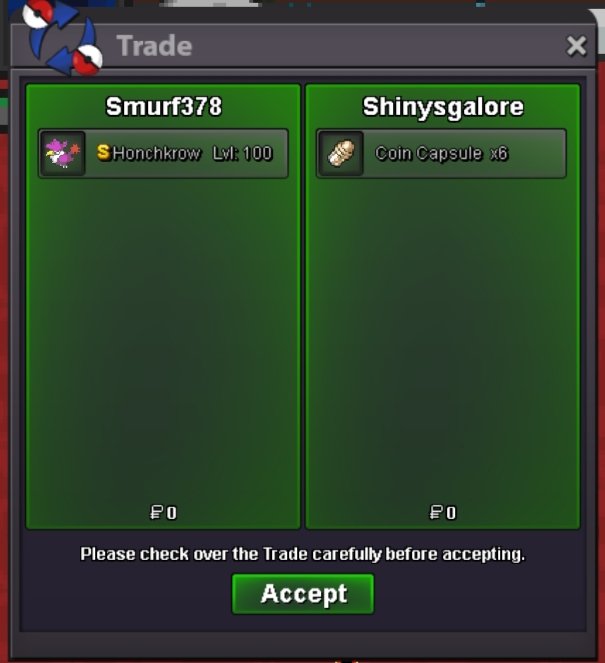Click Shinysgalore's empty green offer area
The width and height of the screenshot is (605, 663).
click(x=443, y=338)
